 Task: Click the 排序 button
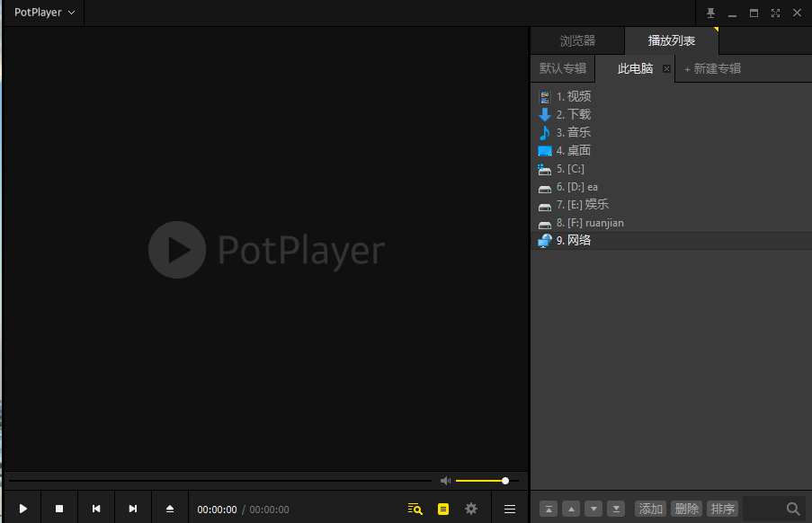[722, 509]
